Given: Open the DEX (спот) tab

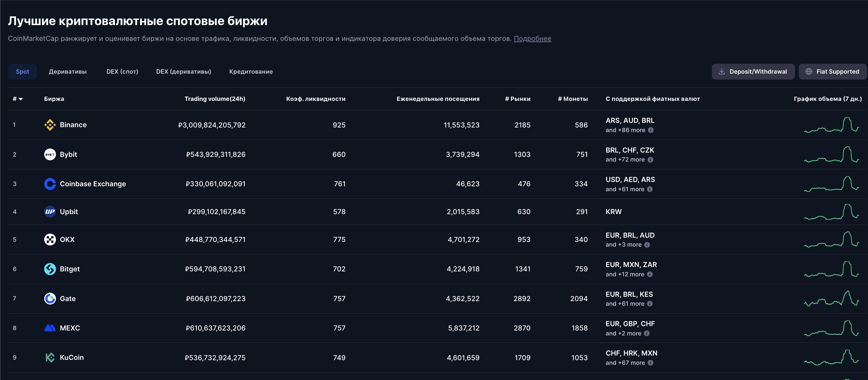Looking at the screenshot, I should pyautogui.click(x=122, y=71).
